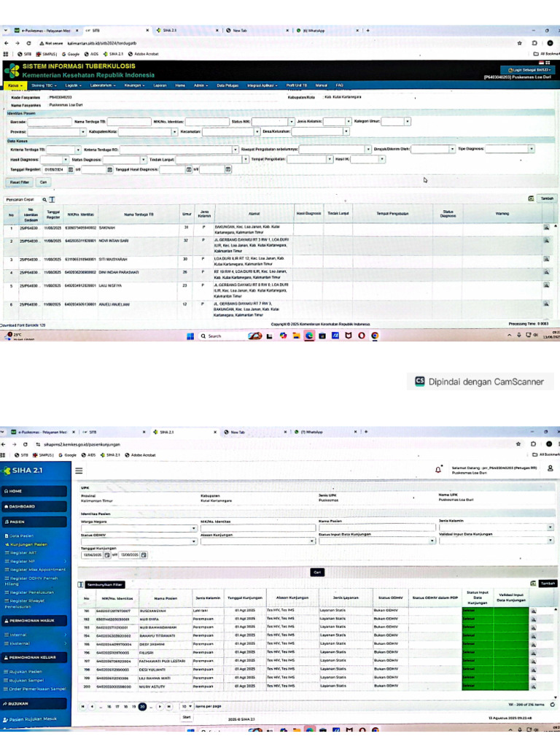Open details icon for DINI INDAH PARASWATI row
The width and height of the screenshot is (560, 747).
pyautogui.click(x=546, y=272)
